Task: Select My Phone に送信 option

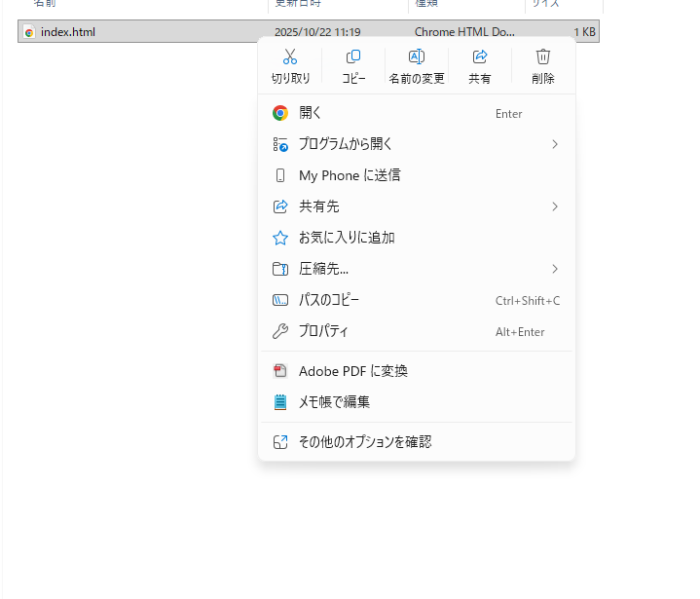Action: click(x=349, y=175)
